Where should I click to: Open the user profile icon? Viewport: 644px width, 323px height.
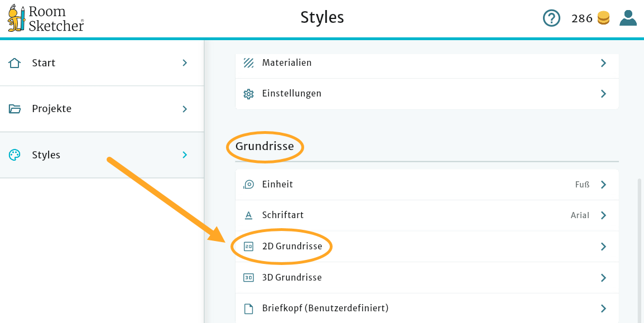click(628, 18)
